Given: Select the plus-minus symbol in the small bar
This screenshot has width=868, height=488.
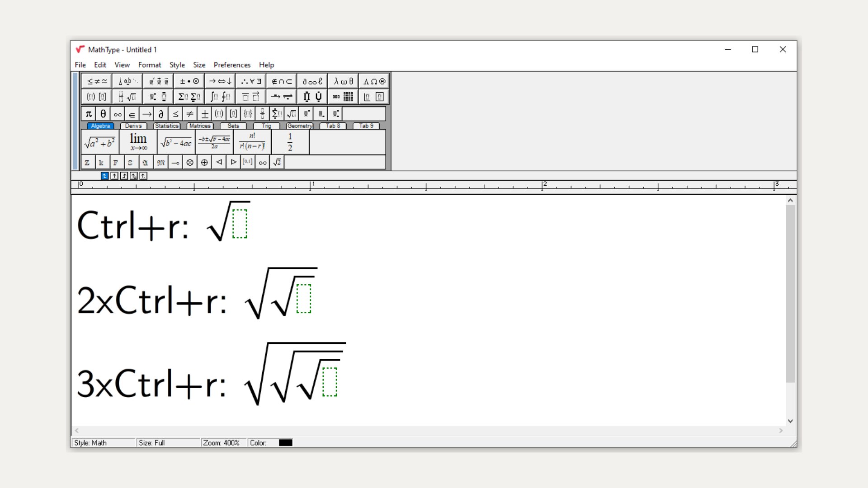Looking at the screenshot, I should (204, 113).
